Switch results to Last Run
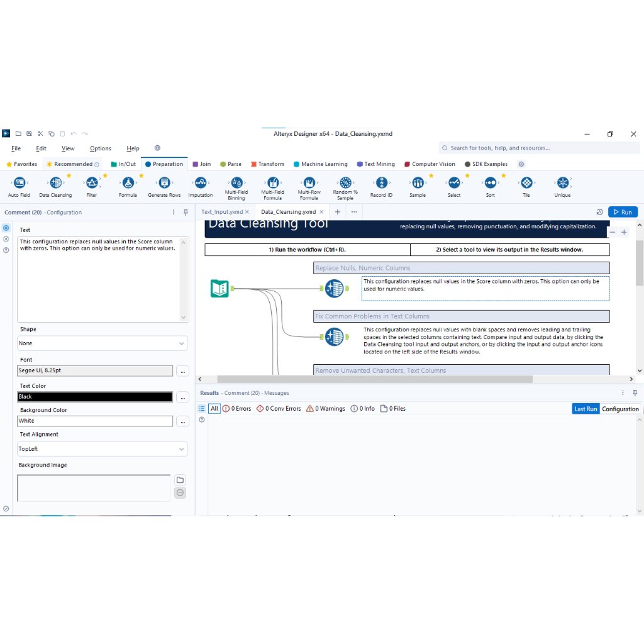 coord(586,409)
